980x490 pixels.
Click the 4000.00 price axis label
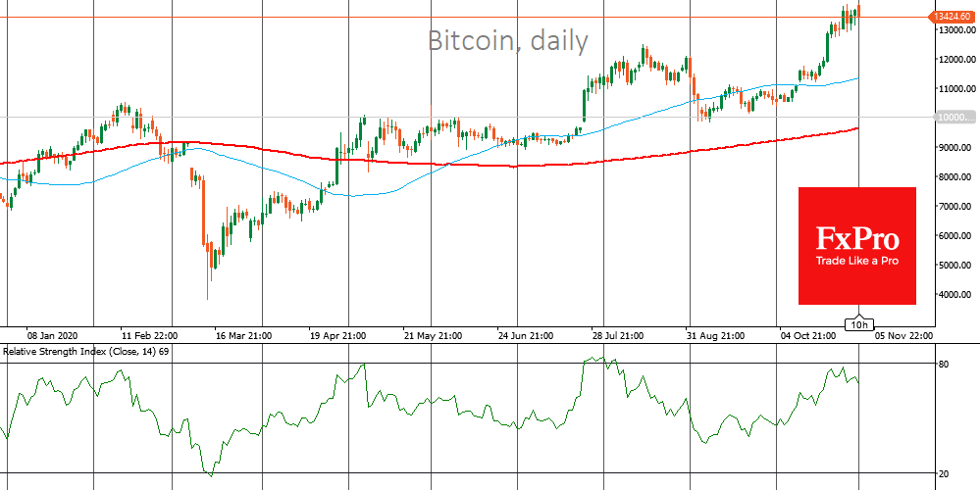tap(952, 294)
